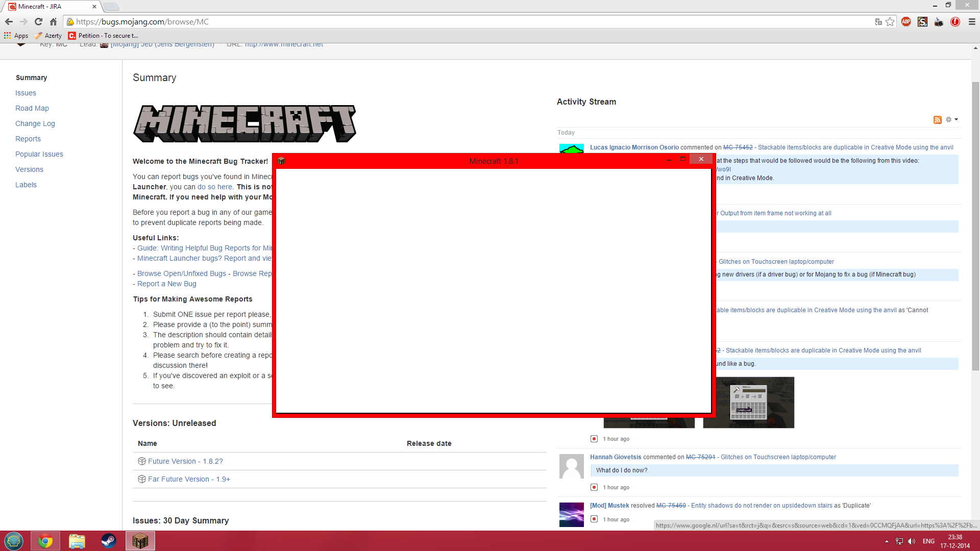Reload the page with the refresh icon
Screen dimensions: 980x551
pyautogui.click(x=38, y=21)
